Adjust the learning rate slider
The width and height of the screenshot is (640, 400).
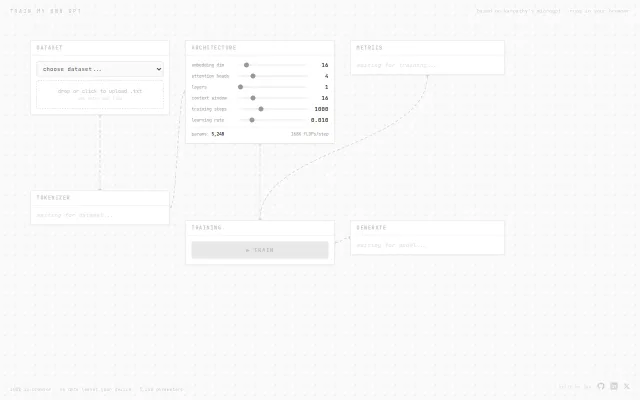coord(273,120)
